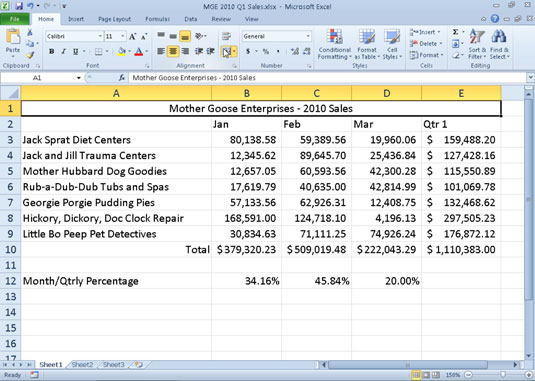Move the zoom slider handle
The height and width of the screenshot is (381, 535).
503,375
